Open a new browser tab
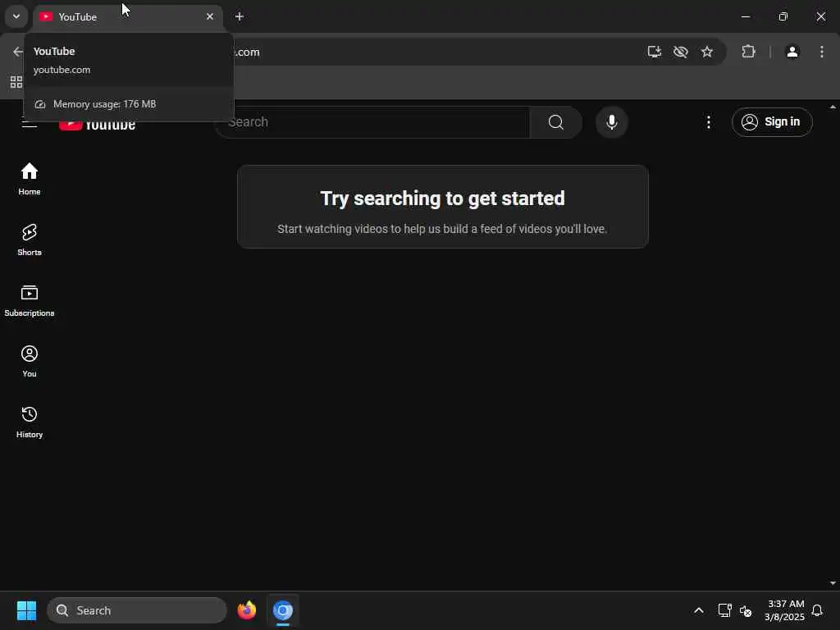The width and height of the screenshot is (840, 630). pyautogui.click(x=240, y=16)
